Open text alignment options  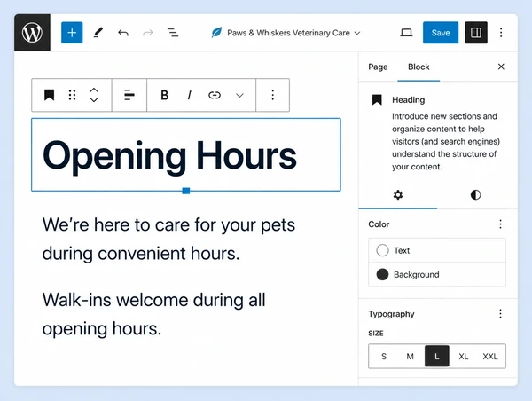129,95
